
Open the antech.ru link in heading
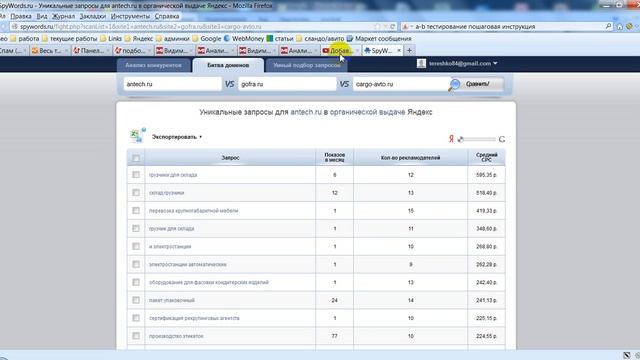click(306, 112)
